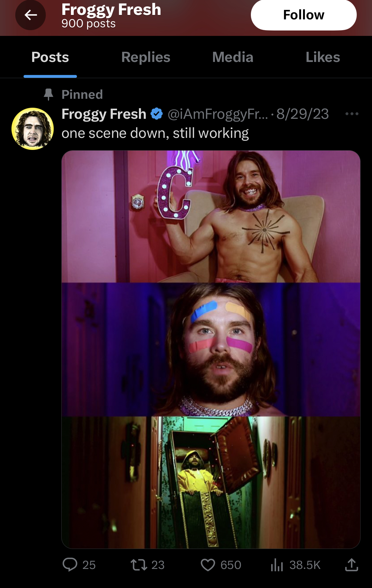
Task: Tap the repost arrows icon
Action: (139, 565)
